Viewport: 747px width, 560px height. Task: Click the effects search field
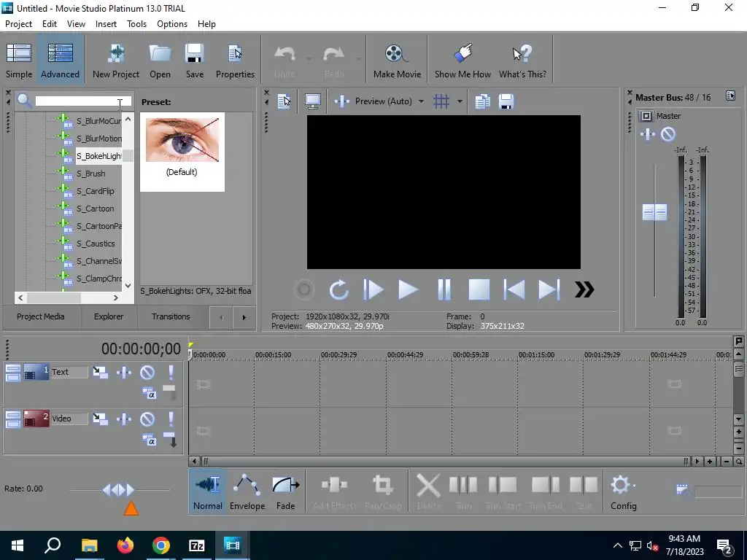83,101
